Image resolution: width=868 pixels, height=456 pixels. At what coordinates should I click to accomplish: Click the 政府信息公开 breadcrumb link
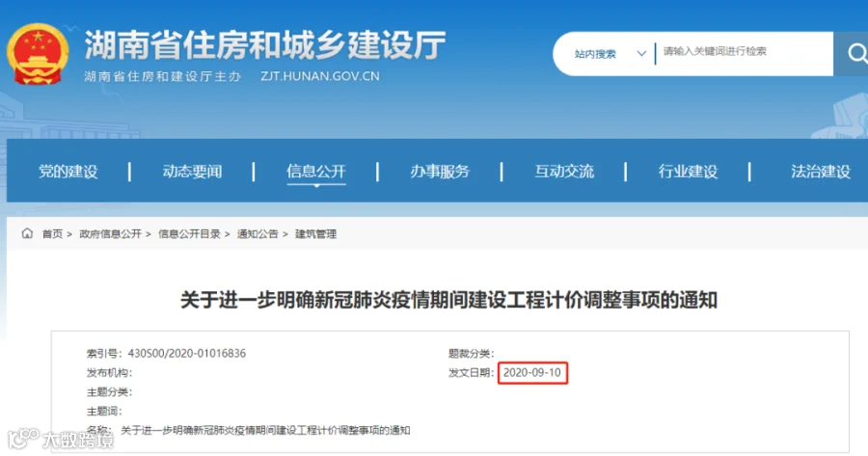[x=110, y=234]
